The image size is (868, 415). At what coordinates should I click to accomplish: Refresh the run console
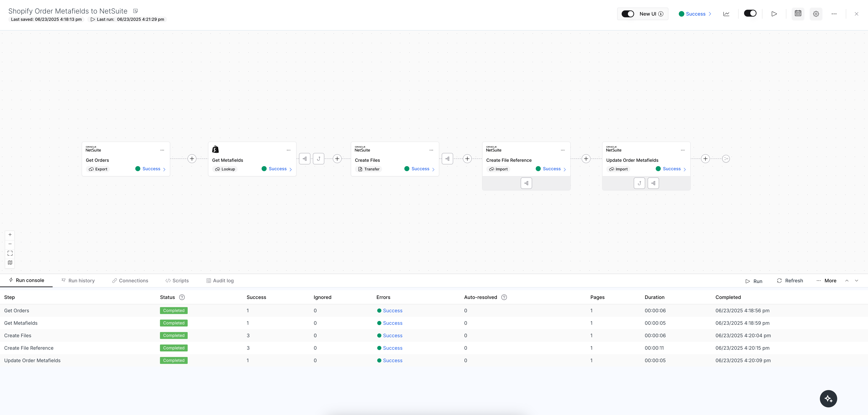(790, 281)
